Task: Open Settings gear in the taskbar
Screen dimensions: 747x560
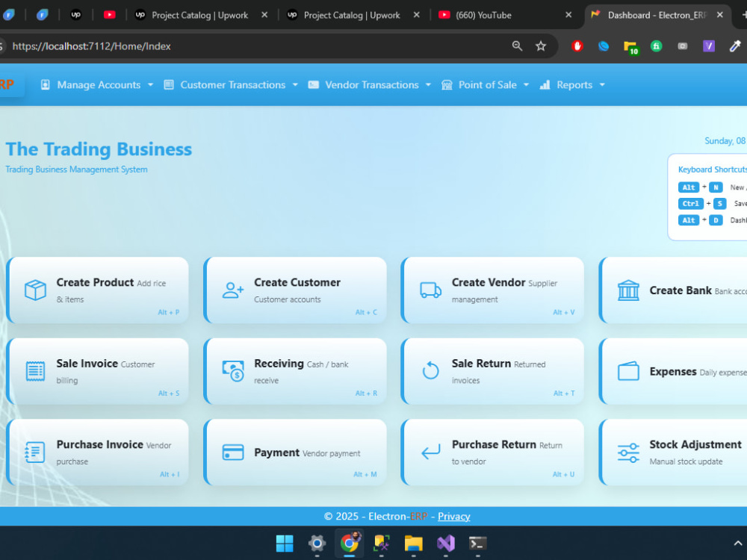Action: pyautogui.click(x=317, y=544)
